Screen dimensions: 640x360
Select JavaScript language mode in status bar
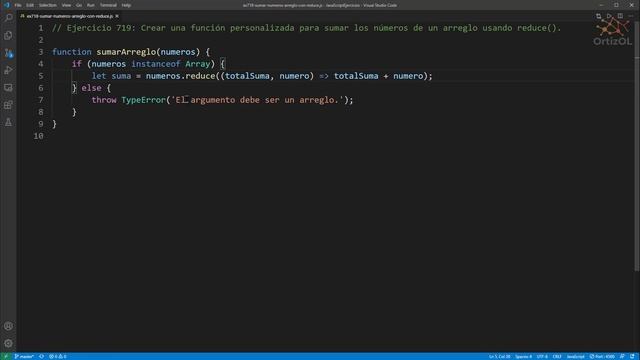click(x=576, y=356)
